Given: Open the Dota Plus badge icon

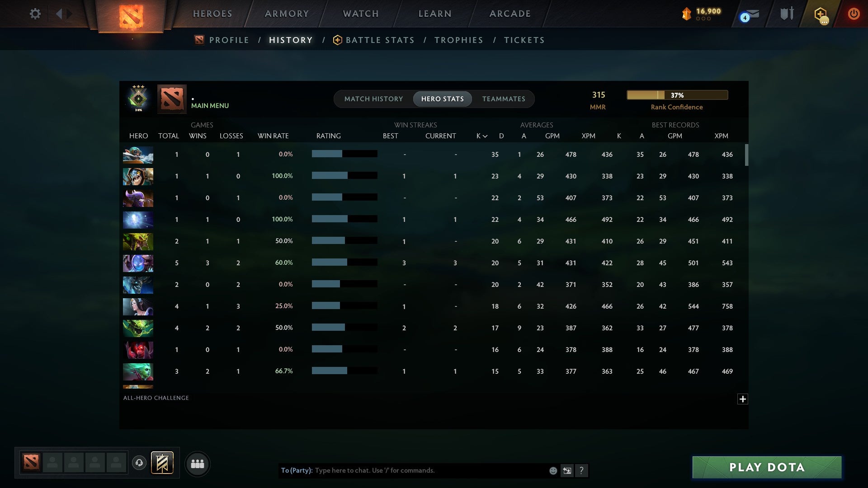Looking at the screenshot, I should [x=821, y=14].
